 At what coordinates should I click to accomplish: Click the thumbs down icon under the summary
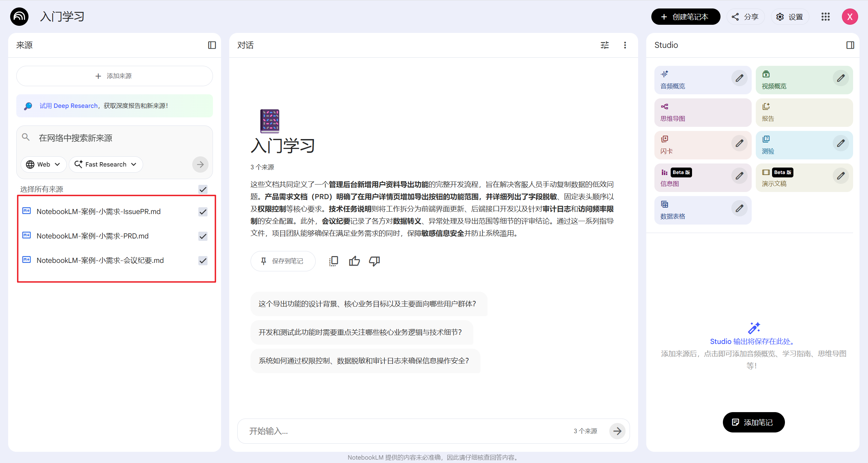[x=374, y=261]
